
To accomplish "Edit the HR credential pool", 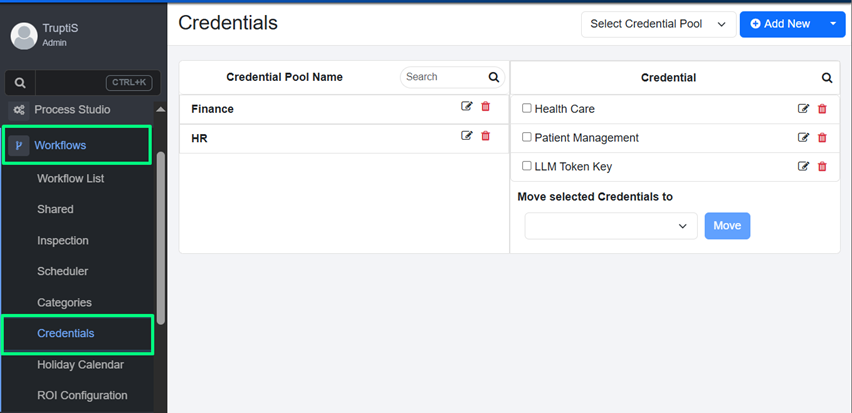I will (x=467, y=136).
